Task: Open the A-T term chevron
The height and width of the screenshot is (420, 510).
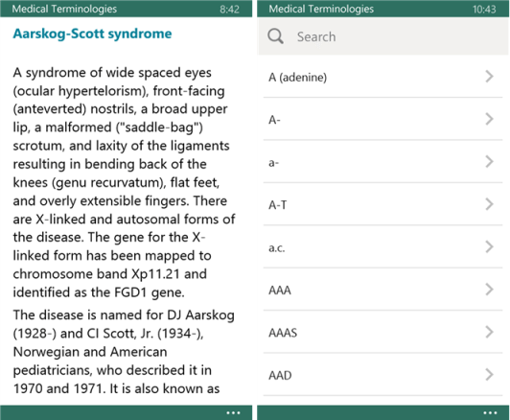Action: click(489, 204)
